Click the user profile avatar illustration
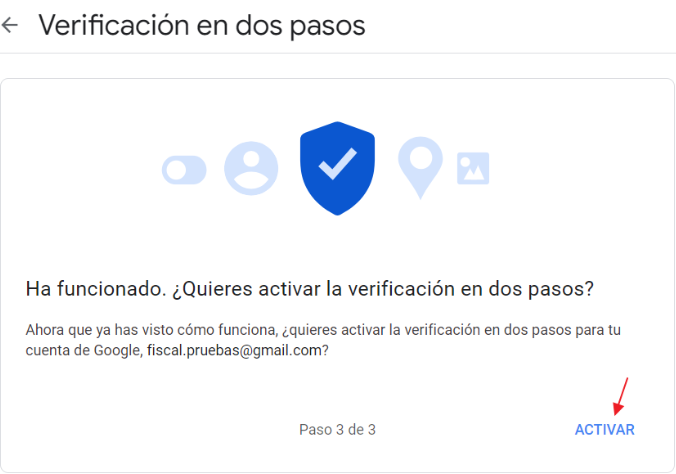 (x=251, y=168)
